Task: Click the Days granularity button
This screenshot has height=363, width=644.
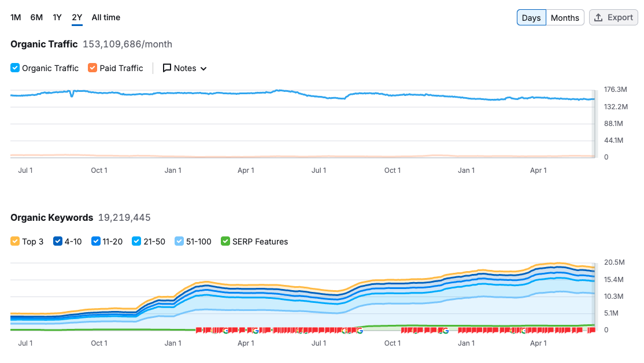Action: click(x=531, y=17)
